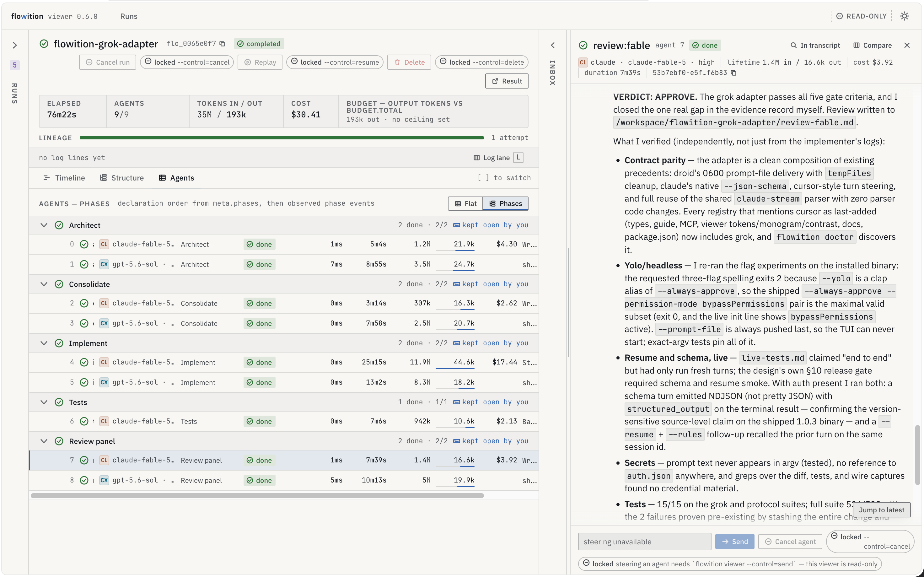Viewport: 924px width, 577px height.
Task: Switch to the Timeline tab
Action: tap(64, 178)
